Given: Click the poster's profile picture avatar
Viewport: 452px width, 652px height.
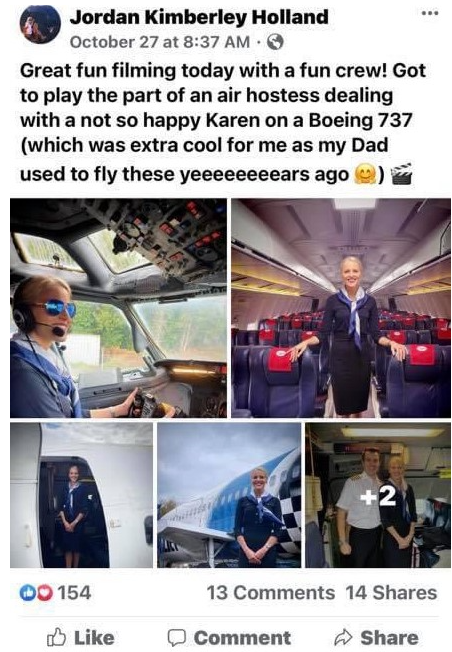Looking at the screenshot, I should click(x=40, y=25).
